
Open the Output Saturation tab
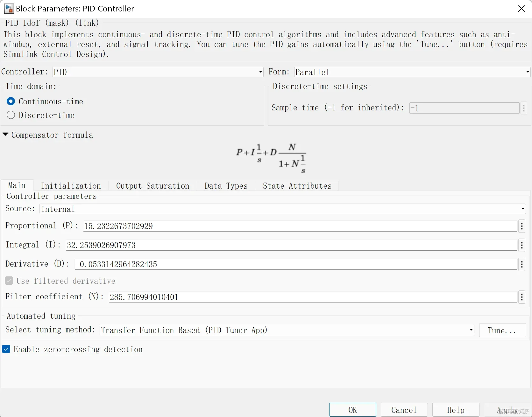tap(153, 186)
